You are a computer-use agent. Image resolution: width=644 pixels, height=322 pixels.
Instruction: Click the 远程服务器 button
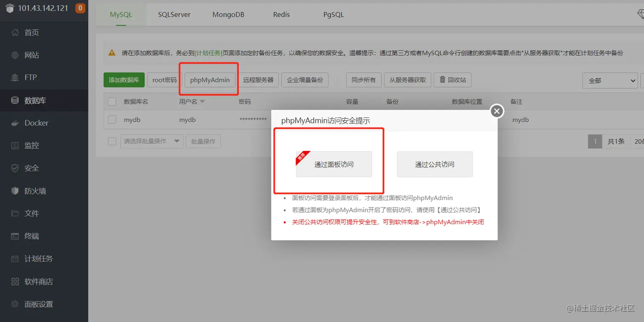click(258, 80)
